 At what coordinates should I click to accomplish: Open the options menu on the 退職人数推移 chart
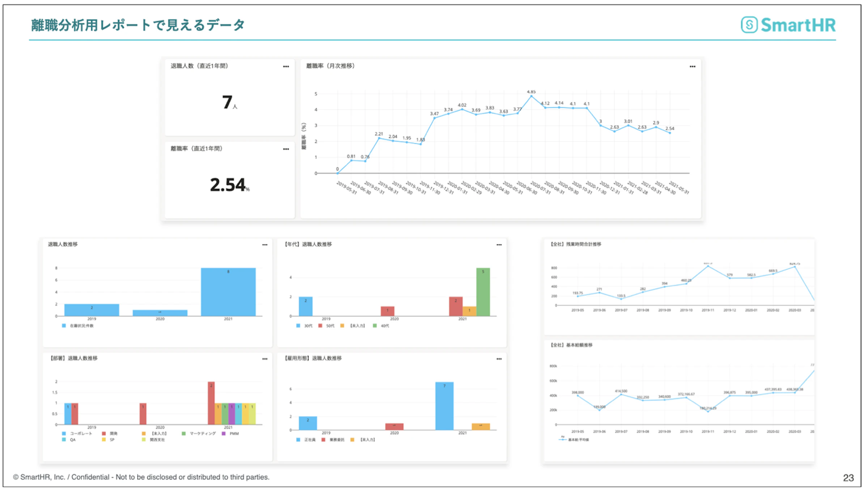(265, 245)
